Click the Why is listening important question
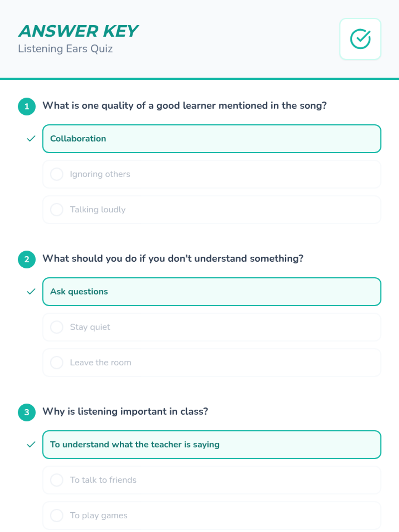Image resolution: width=399 pixels, height=532 pixels. tap(125, 412)
